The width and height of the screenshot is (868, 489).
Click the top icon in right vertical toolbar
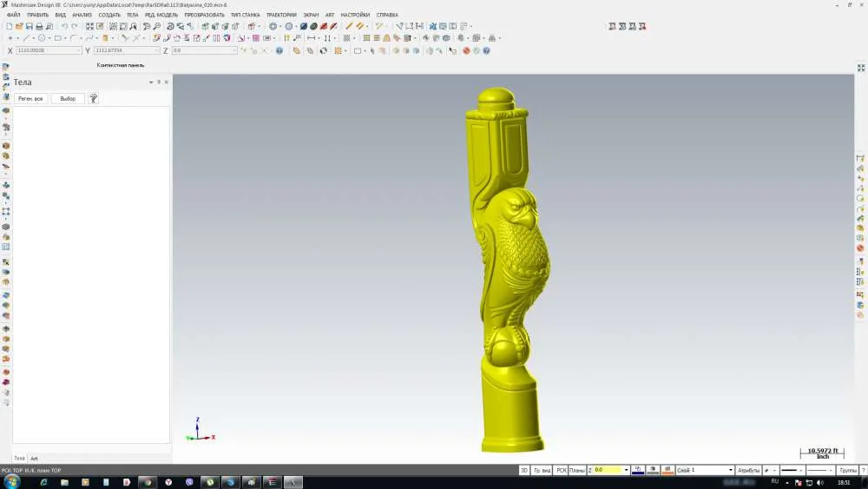coord(860,159)
